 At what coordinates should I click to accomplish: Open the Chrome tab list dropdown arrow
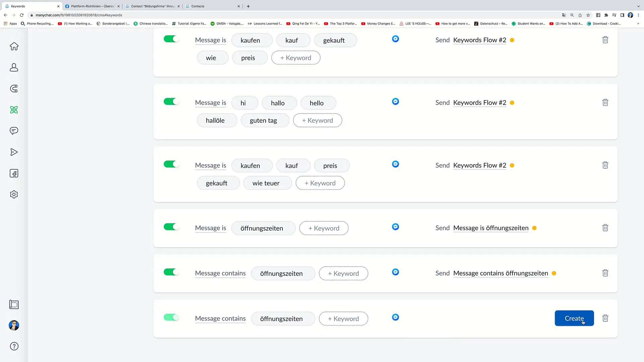point(638,6)
